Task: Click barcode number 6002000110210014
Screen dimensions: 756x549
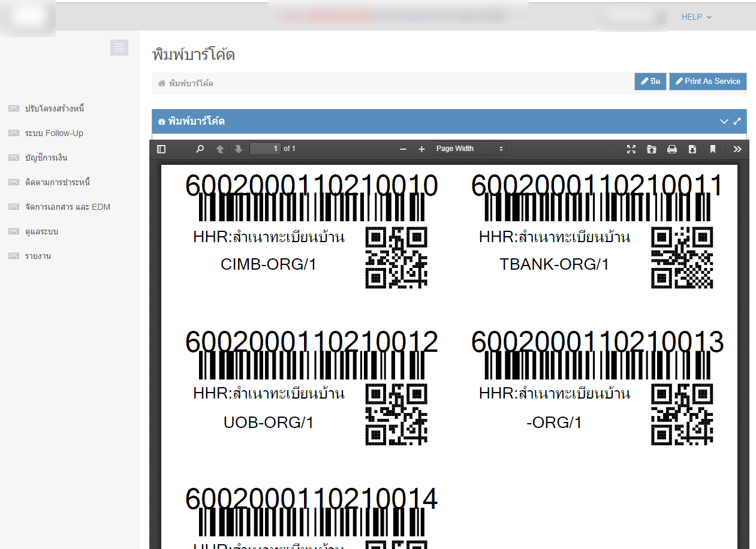Action: point(312,499)
